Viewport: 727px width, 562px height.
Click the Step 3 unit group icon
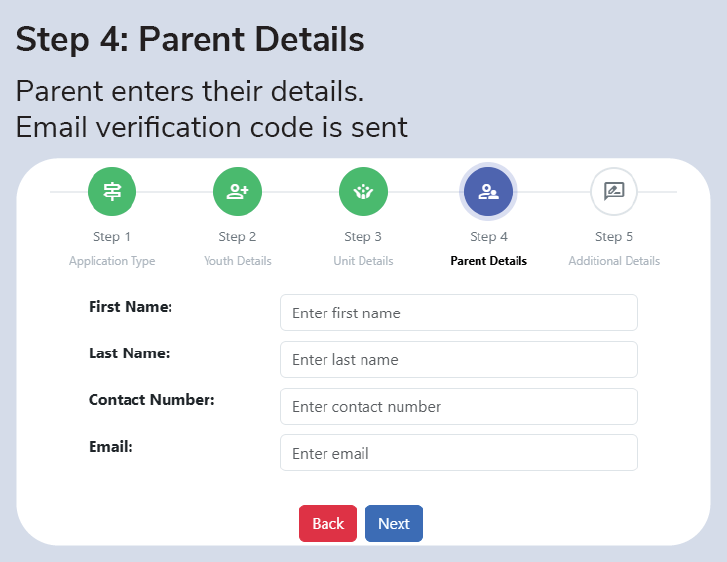click(x=363, y=192)
